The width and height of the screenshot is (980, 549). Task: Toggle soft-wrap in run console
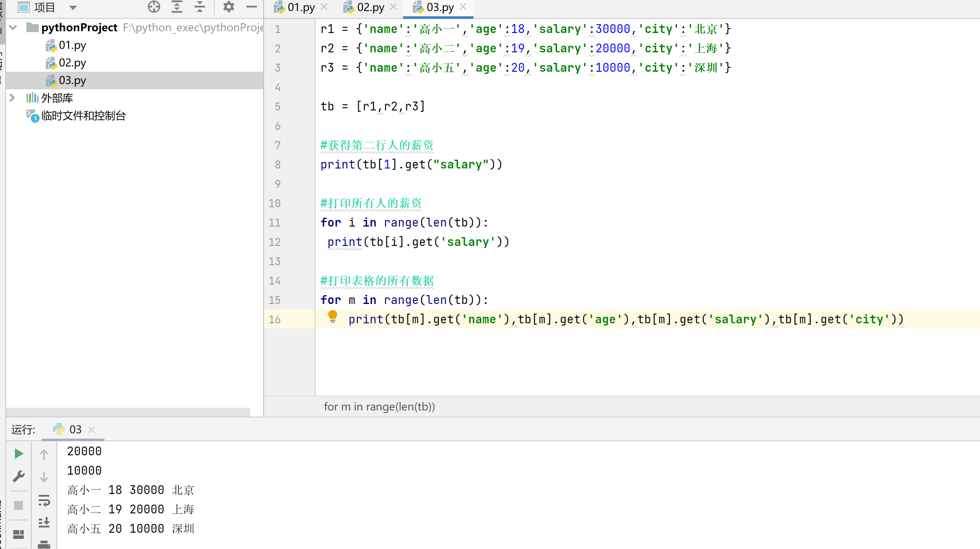point(44,501)
